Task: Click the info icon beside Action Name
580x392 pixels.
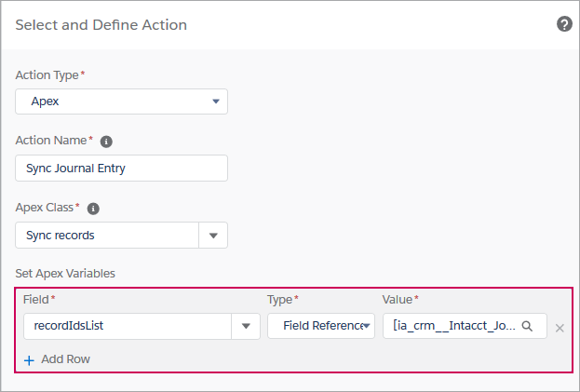Action: (x=106, y=142)
